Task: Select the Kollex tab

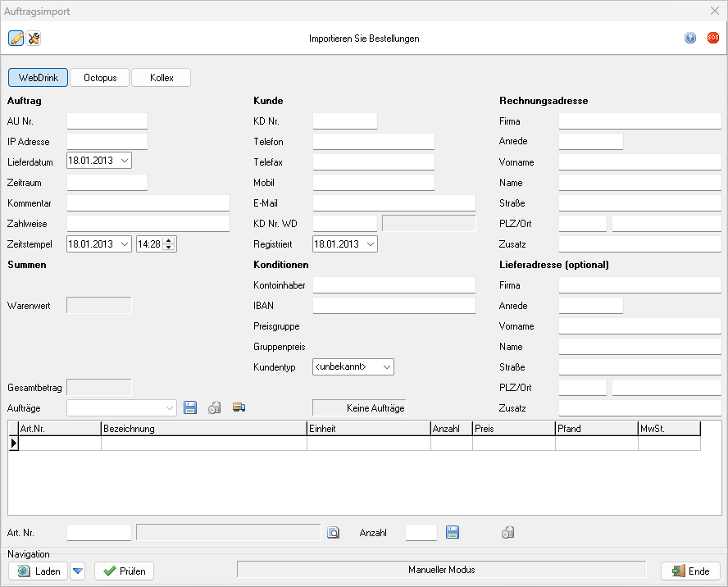Action: (x=162, y=78)
